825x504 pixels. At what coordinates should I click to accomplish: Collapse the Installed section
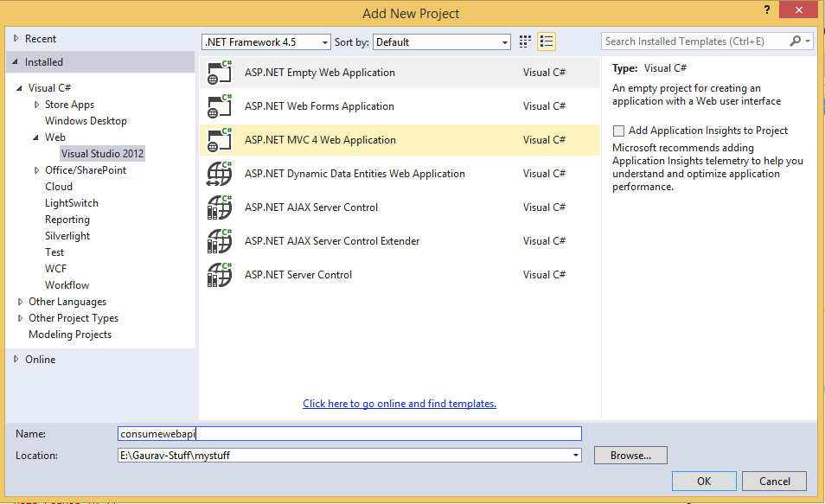point(16,62)
